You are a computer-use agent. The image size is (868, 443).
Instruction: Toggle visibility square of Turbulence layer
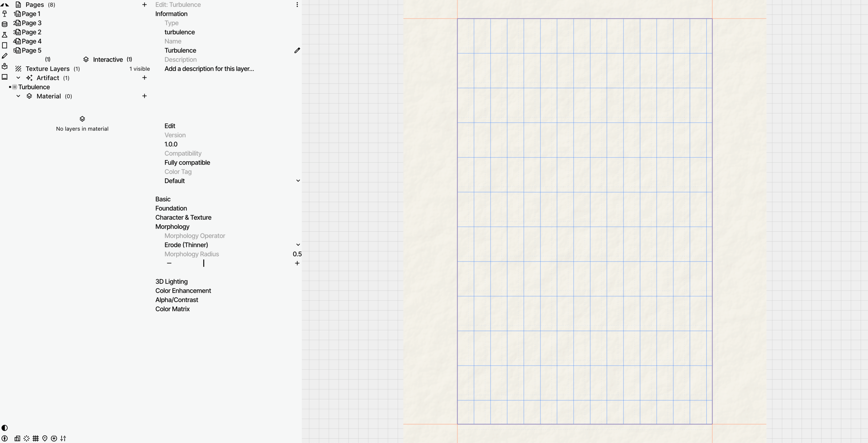click(x=10, y=87)
